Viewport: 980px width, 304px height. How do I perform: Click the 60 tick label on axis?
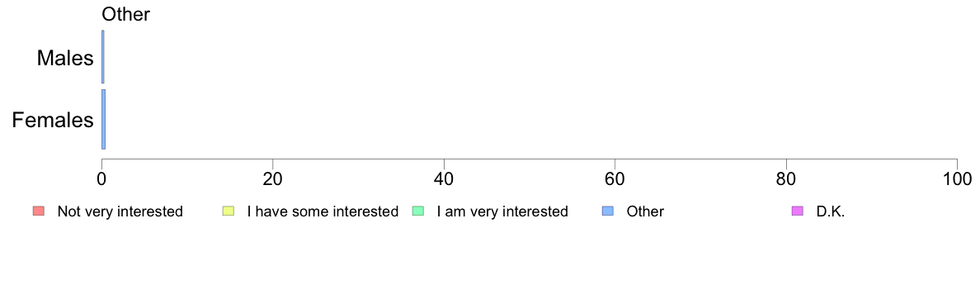pos(615,179)
